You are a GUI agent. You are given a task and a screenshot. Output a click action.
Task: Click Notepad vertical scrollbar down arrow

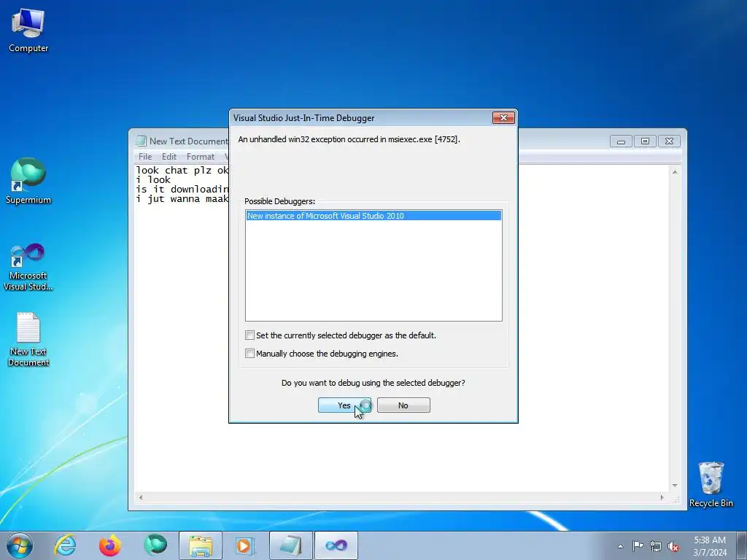coord(675,485)
